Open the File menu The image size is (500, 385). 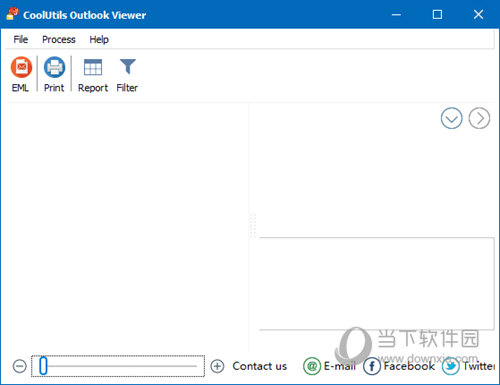21,39
